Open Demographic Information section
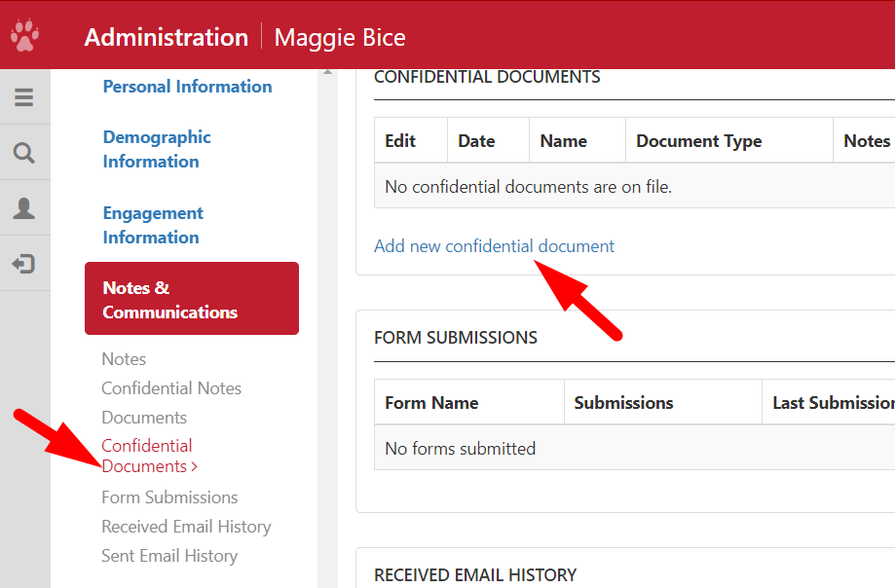895x588 pixels. [157, 149]
